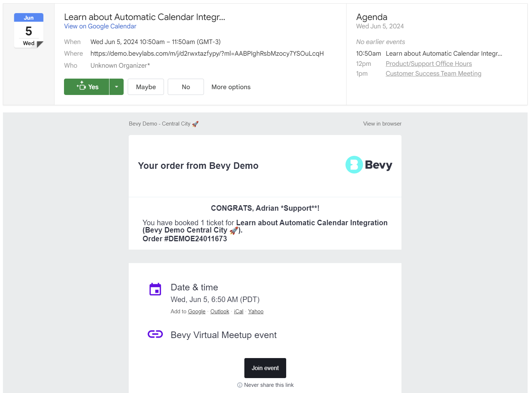This screenshot has height=393, width=532.
Task: Click the info icon next to Never share this link
Action: point(240,385)
